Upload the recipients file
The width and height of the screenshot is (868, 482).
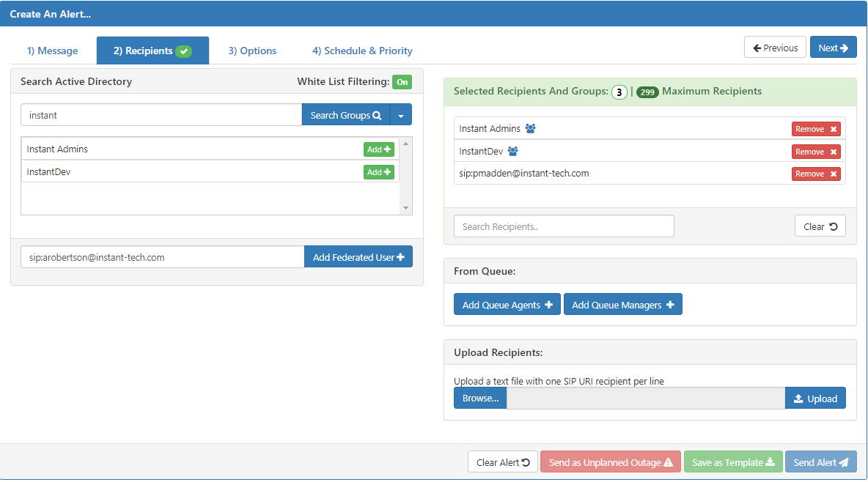click(x=815, y=398)
